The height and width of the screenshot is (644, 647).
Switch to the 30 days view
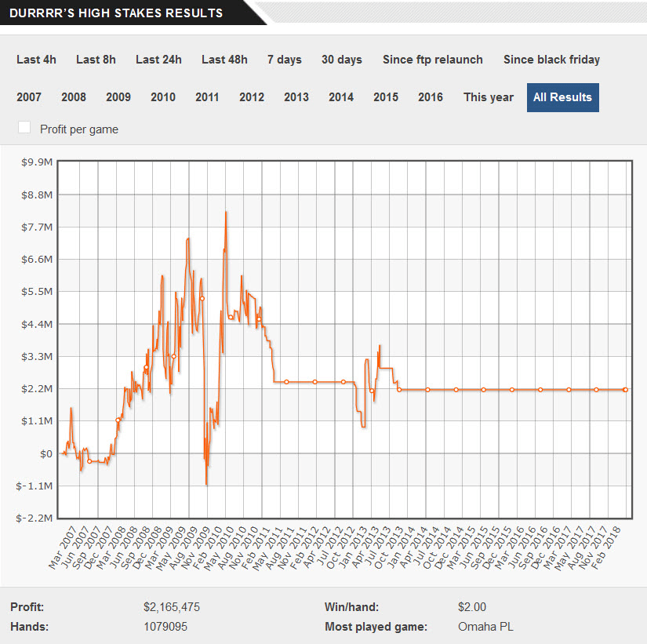click(x=342, y=60)
